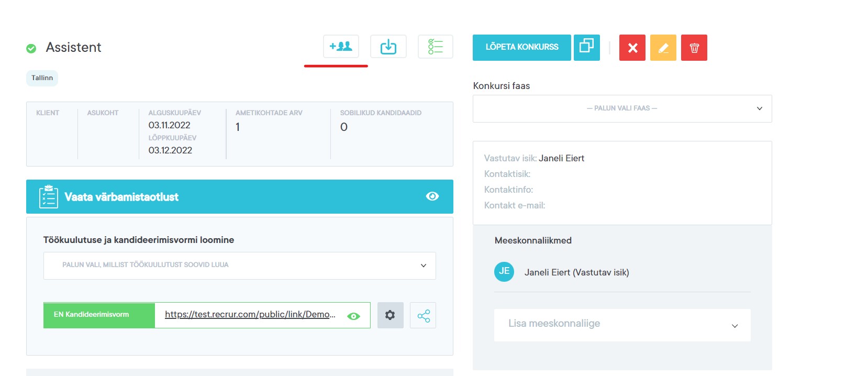
Task: Toggle green eye icon next to form link
Action: (x=354, y=316)
